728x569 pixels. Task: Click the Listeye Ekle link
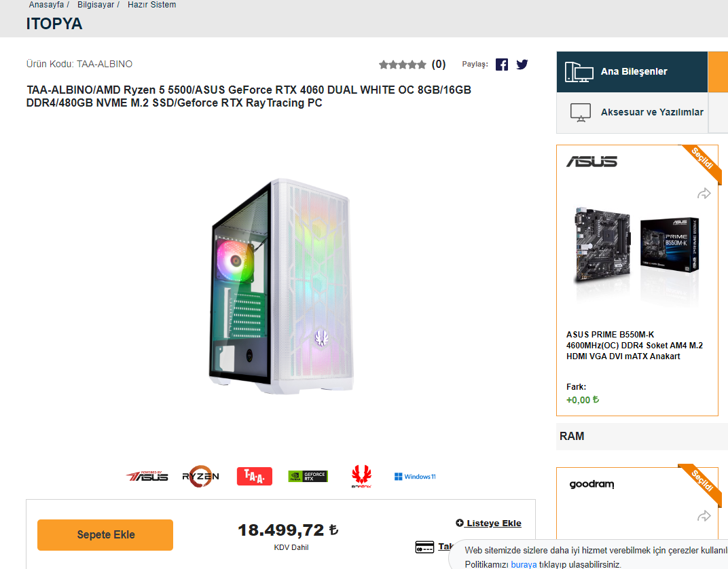[489, 523]
